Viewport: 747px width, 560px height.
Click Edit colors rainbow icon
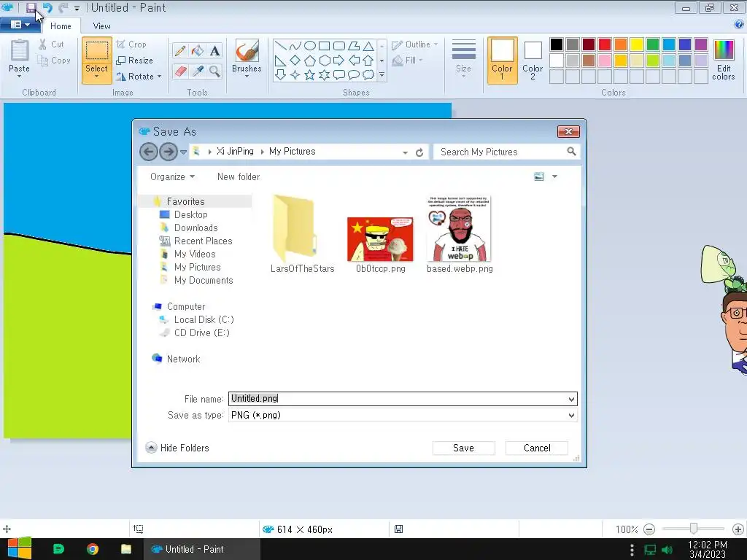(x=724, y=50)
